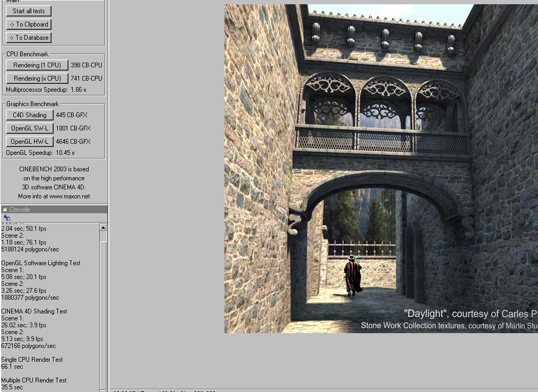Run the Rendering (x CPU) benchmark

click(37, 79)
